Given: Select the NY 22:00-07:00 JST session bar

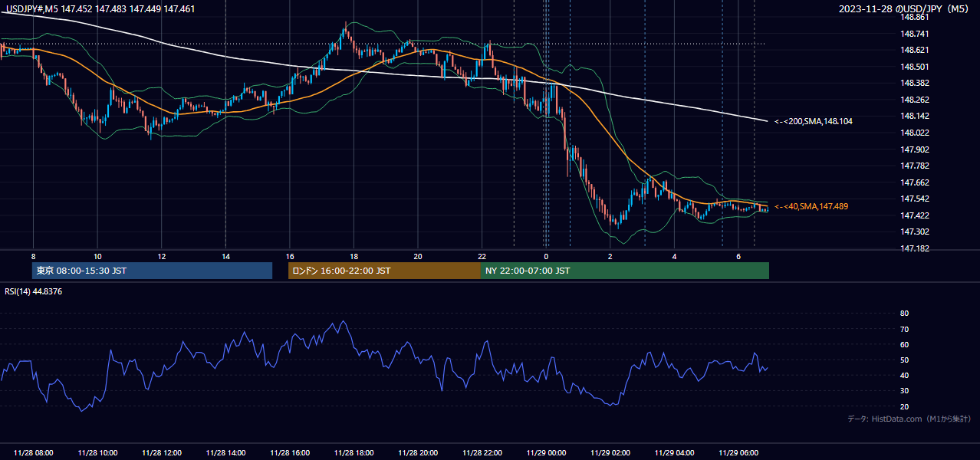Looking at the screenshot, I should point(625,271).
